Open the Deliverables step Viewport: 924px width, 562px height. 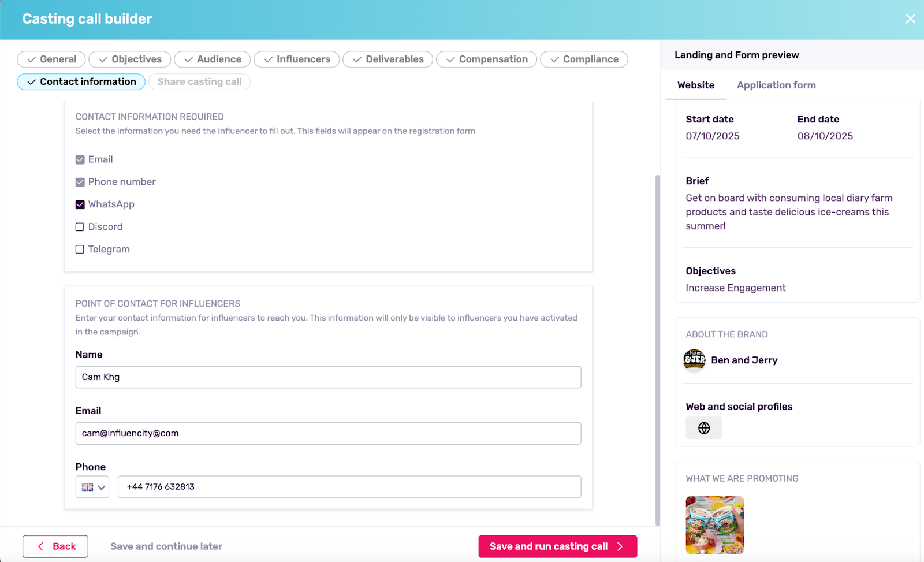click(x=388, y=59)
